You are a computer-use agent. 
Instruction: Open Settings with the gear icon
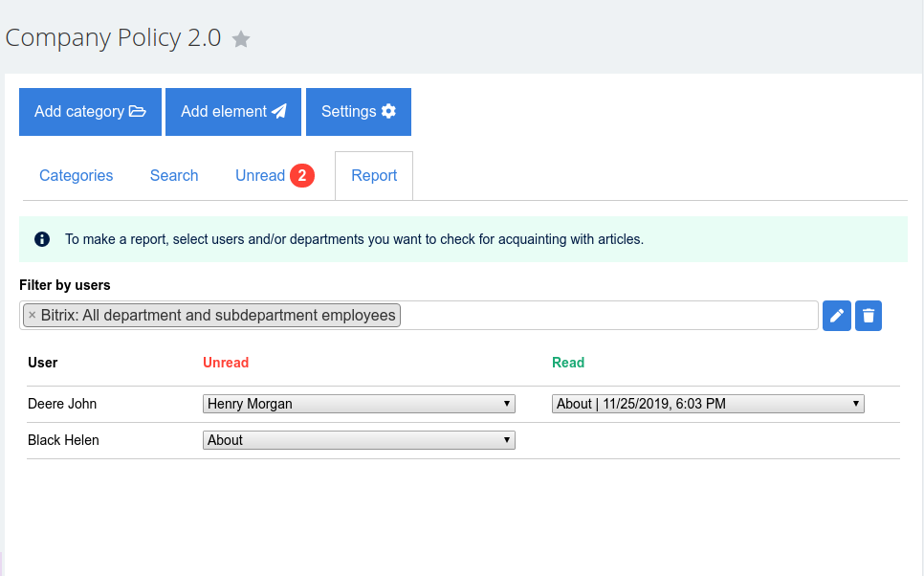(x=359, y=112)
